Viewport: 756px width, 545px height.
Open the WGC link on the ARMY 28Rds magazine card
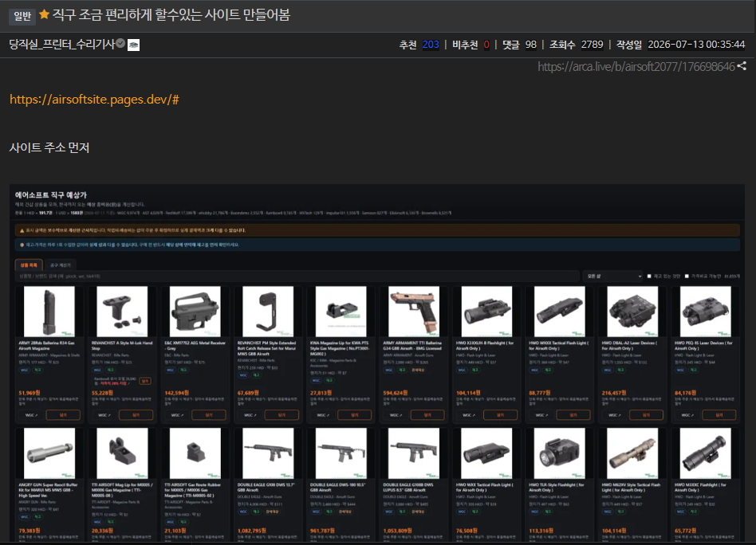(x=31, y=415)
